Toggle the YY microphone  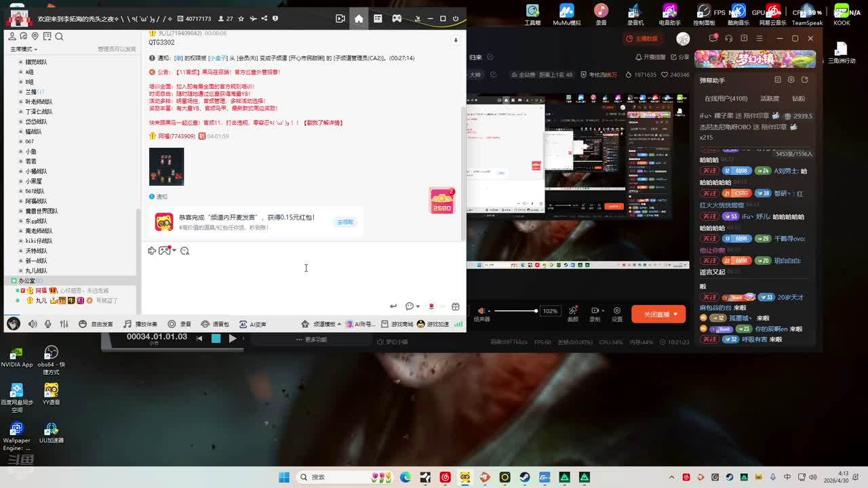tap(48, 324)
